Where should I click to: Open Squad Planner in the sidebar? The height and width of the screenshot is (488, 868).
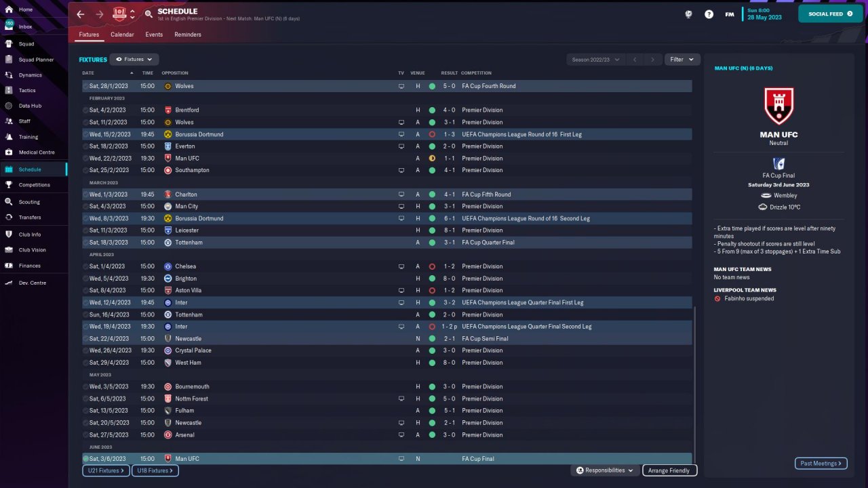(x=36, y=60)
